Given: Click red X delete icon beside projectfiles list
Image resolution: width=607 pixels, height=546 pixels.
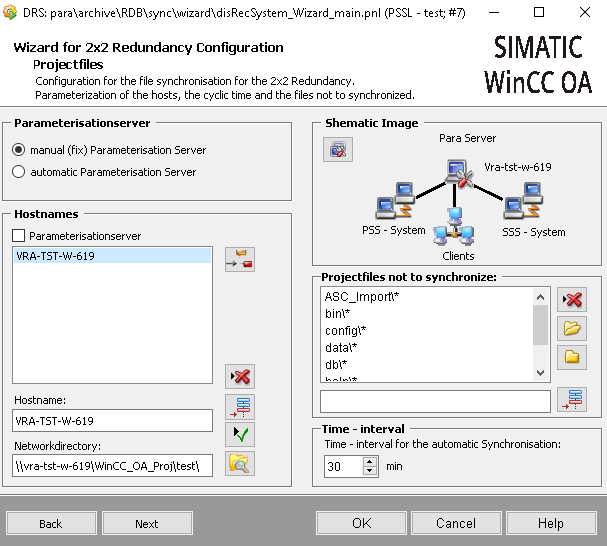Looking at the screenshot, I should pyautogui.click(x=572, y=300).
